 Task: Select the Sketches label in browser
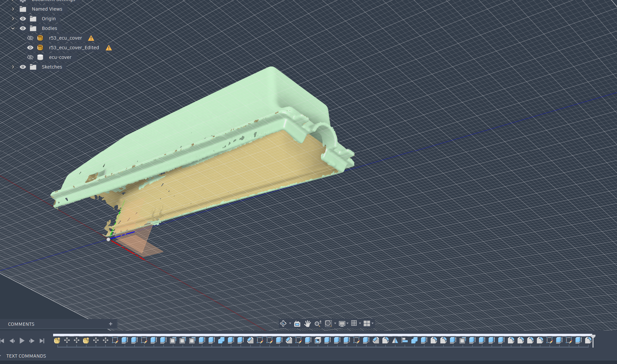52,67
